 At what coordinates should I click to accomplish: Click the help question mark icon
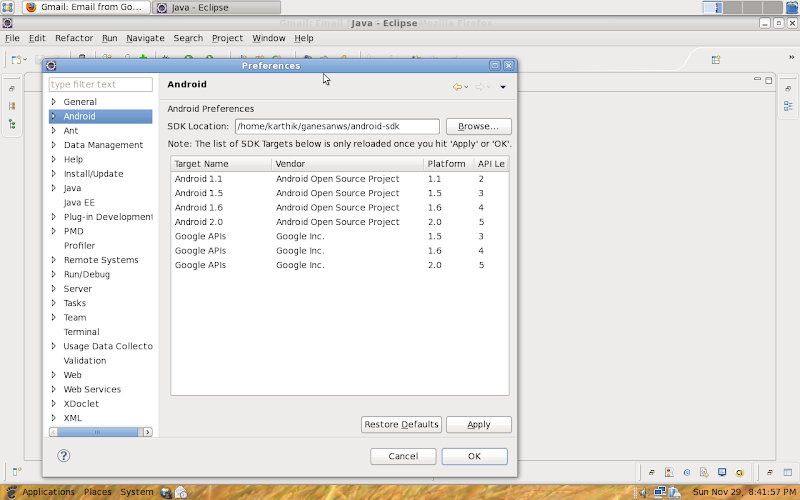(x=64, y=456)
